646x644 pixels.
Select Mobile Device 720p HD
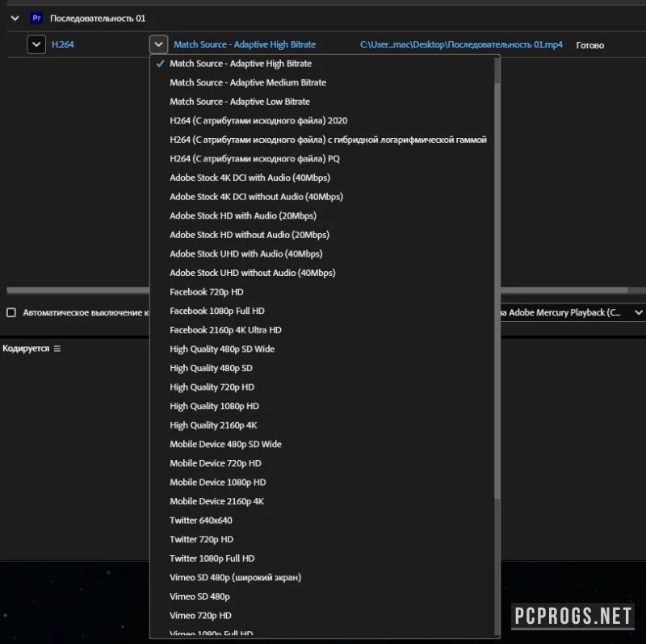click(x=322, y=463)
